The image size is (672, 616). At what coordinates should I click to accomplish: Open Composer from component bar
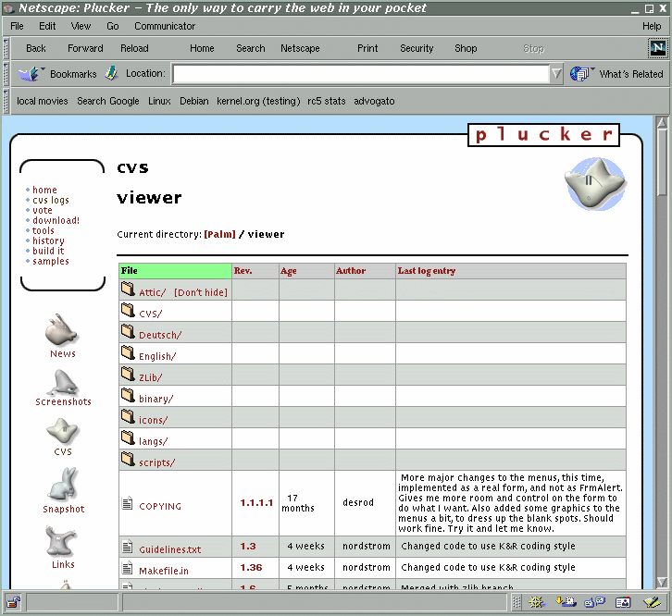[652, 602]
